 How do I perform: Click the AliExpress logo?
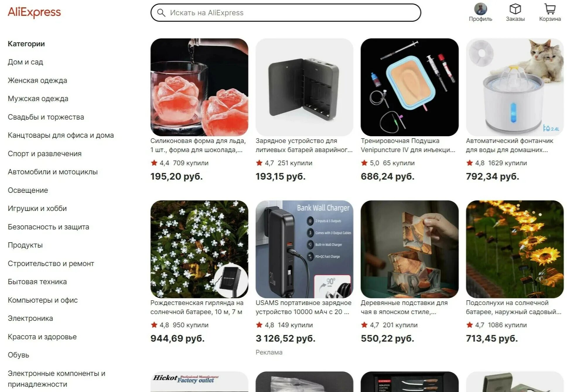(34, 12)
